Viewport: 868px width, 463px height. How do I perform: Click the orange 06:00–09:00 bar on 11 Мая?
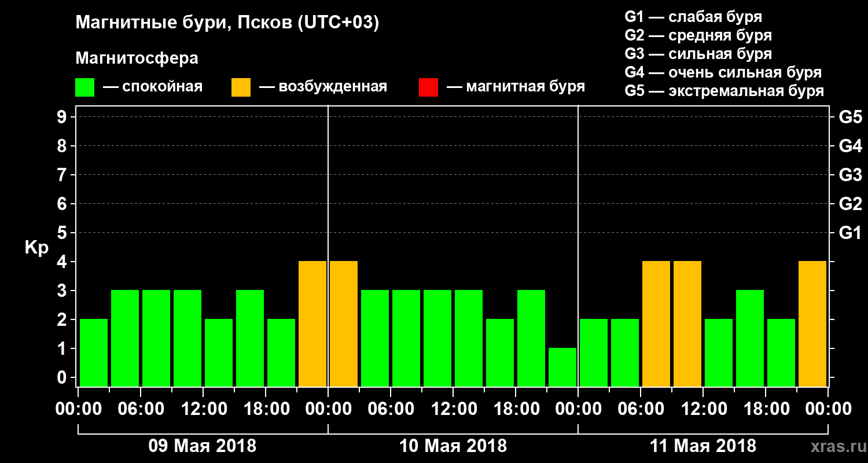tap(656, 324)
